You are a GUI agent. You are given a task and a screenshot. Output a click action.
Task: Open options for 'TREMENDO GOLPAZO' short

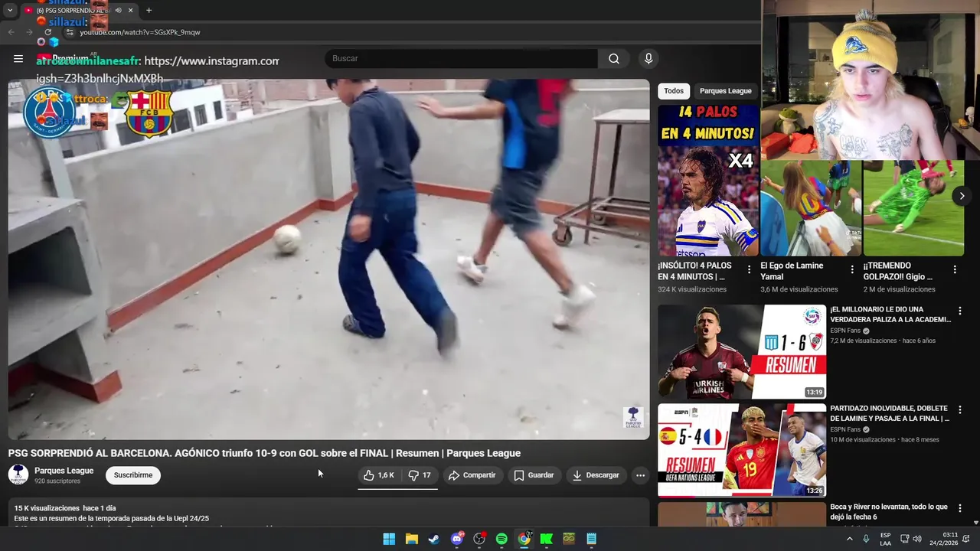coord(955,269)
